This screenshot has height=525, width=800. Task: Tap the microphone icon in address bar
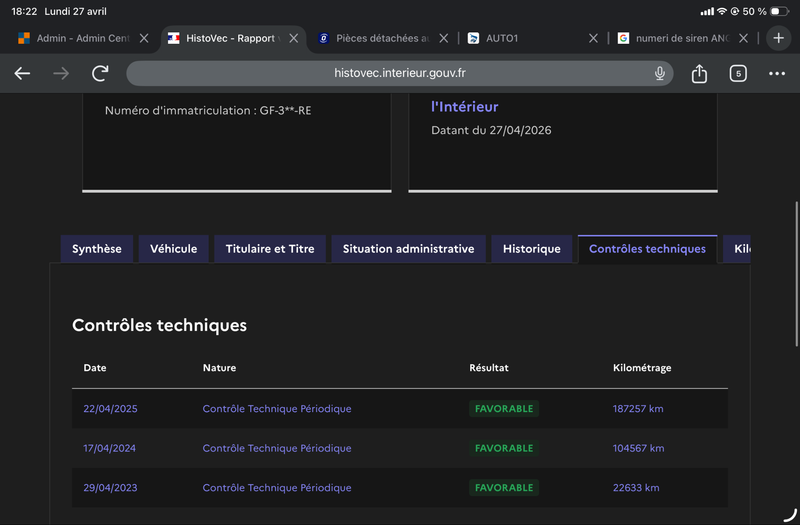(659, 73)
